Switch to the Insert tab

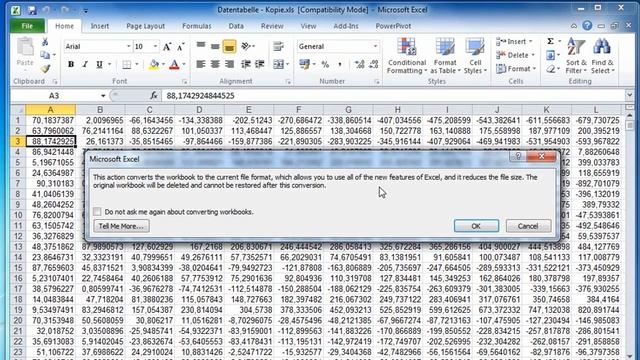pyautogui.click(x=100, y=26)
